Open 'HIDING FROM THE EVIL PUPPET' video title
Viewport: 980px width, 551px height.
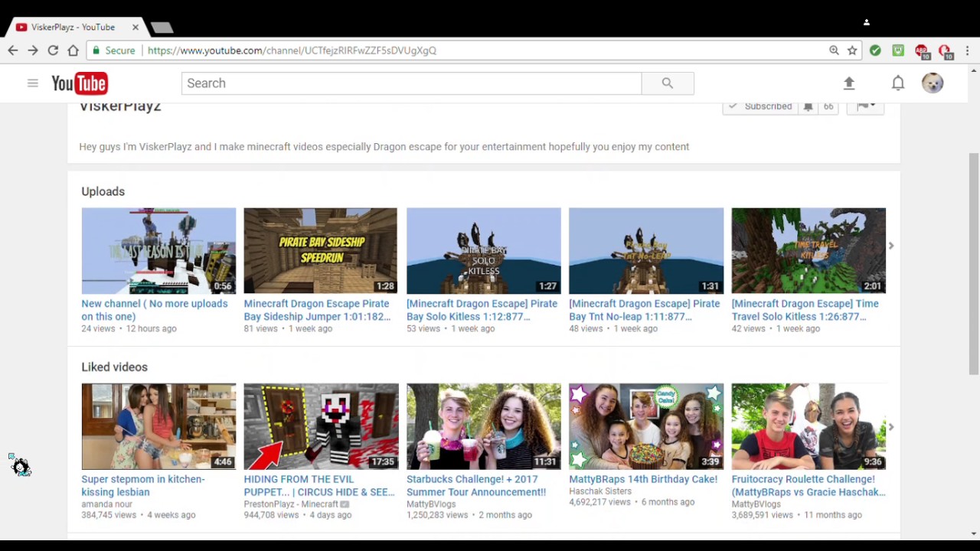click(319, 486)
